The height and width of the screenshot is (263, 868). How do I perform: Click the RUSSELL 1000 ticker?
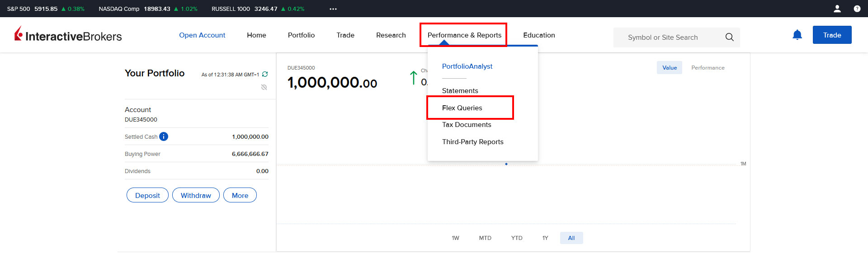(x=258, y=9)
